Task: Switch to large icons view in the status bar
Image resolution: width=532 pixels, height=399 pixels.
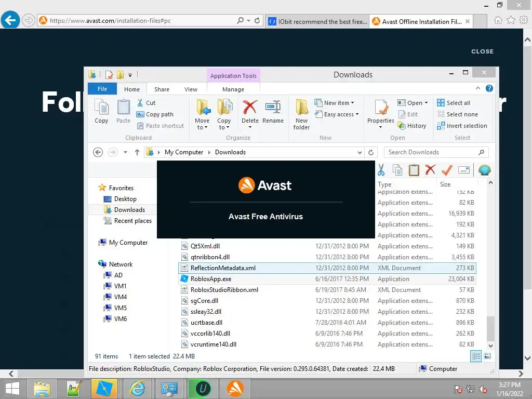Action: coord(487,356)
